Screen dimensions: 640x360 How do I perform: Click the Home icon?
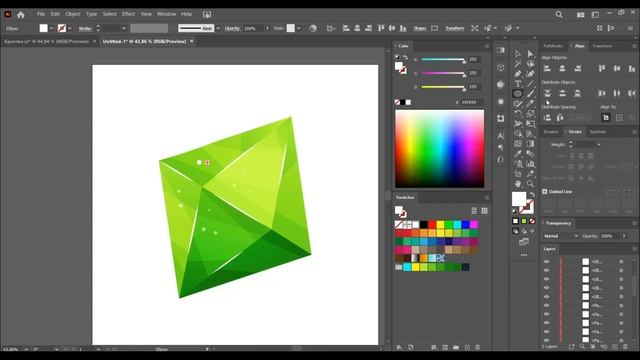pyautogui.click(x=21, y=15)
